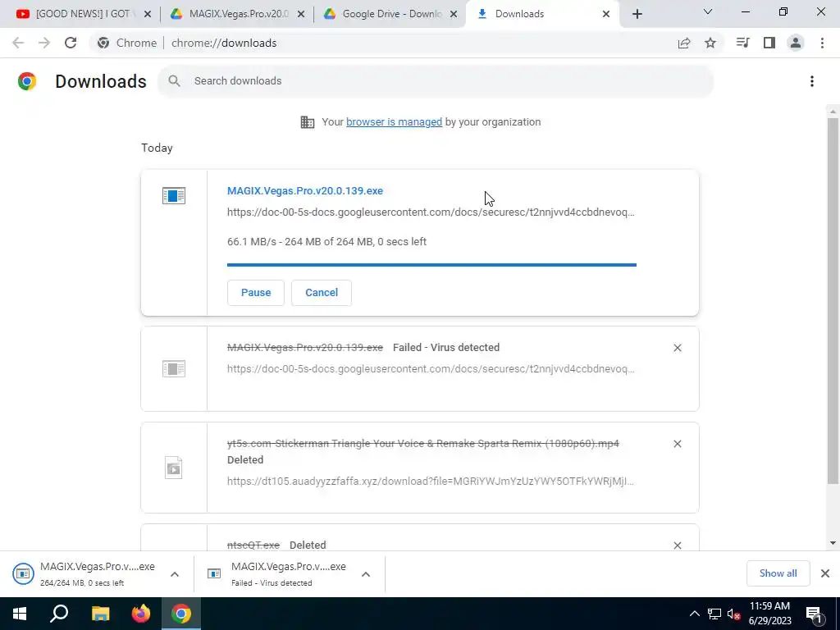
Task: Reload the page with the refresh icon
Action: (71, 43)
